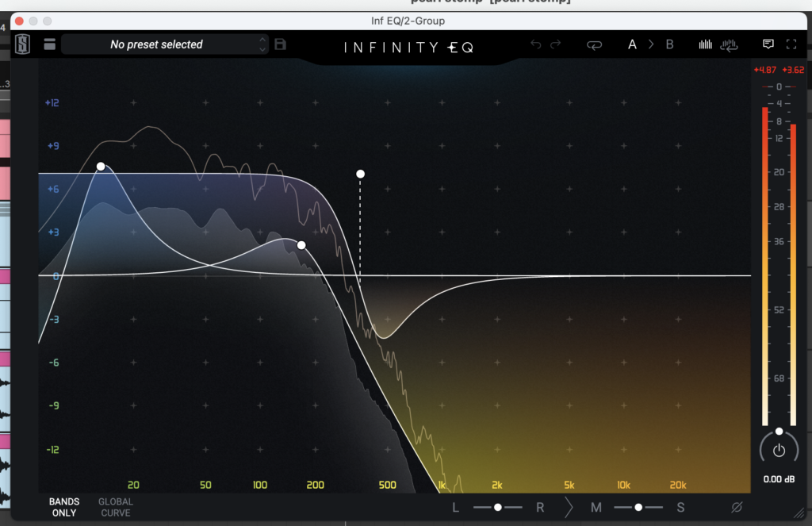This screenshot has height=526, width=812.
Task: Reset the +3.62 clip indicator
Action: click(x=793, y=70)
